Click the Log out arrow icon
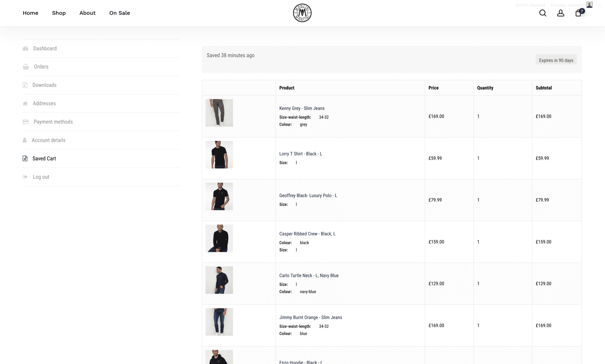Viewport: 605px width, 364px height. [25, 177]
